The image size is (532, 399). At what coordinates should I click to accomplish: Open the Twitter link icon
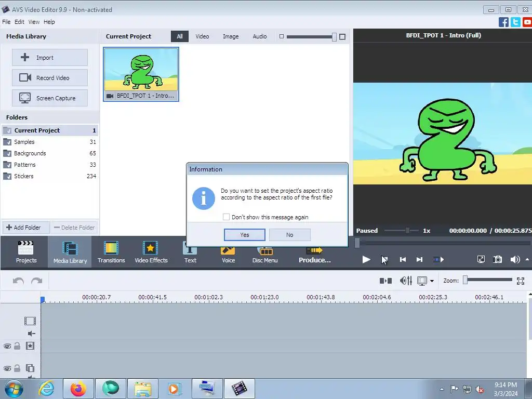click(x=515, y=22)
